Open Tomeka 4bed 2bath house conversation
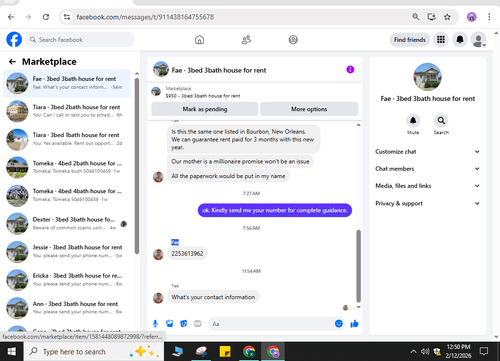 67,167
